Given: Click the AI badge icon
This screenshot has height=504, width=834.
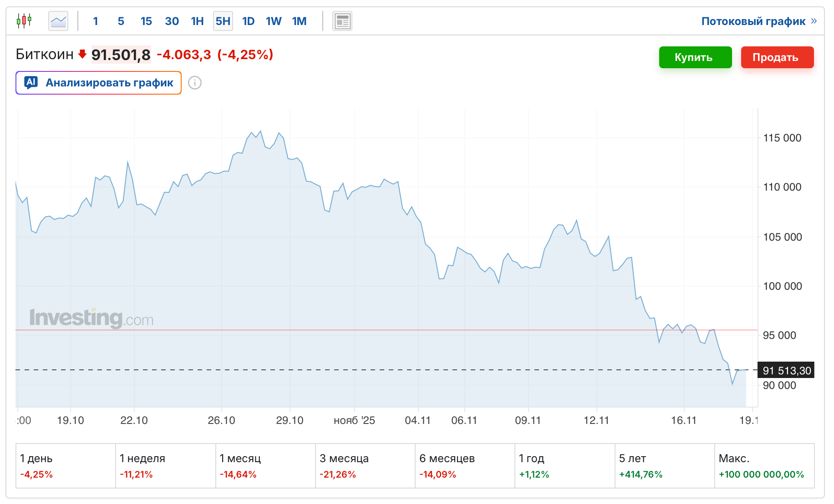Looking at the screenshot, I should 31,82.
